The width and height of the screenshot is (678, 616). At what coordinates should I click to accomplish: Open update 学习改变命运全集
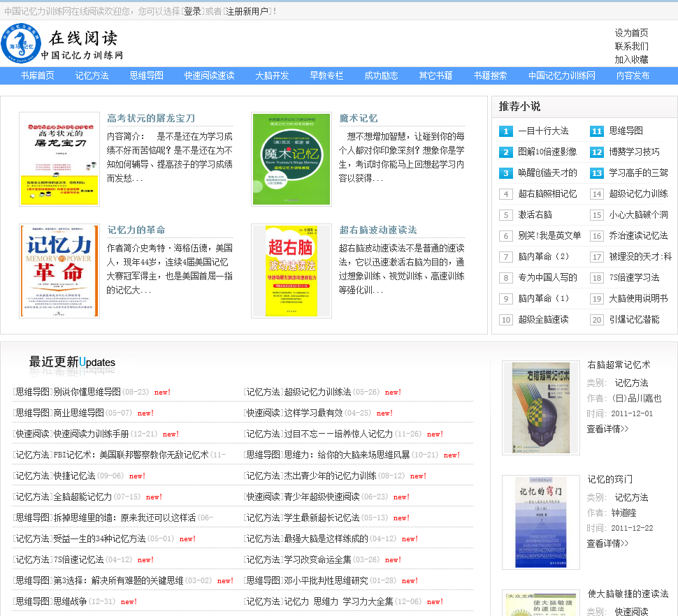coord(317,559)
